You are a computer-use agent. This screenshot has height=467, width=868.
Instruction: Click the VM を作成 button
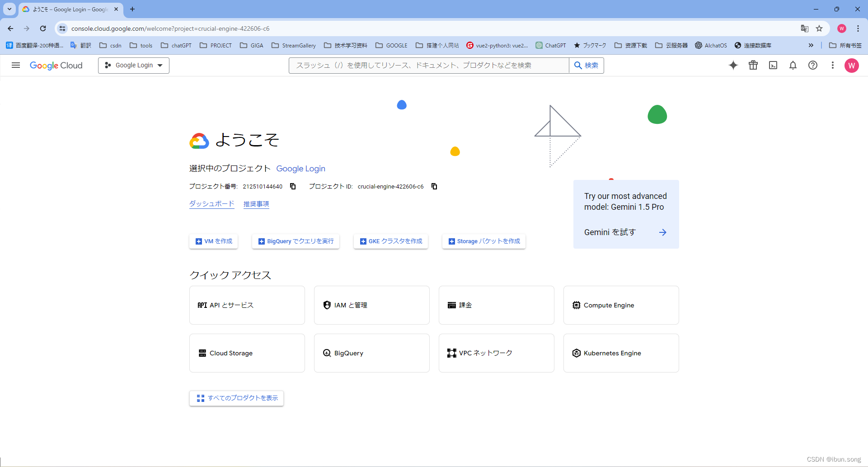pos(213,241)
